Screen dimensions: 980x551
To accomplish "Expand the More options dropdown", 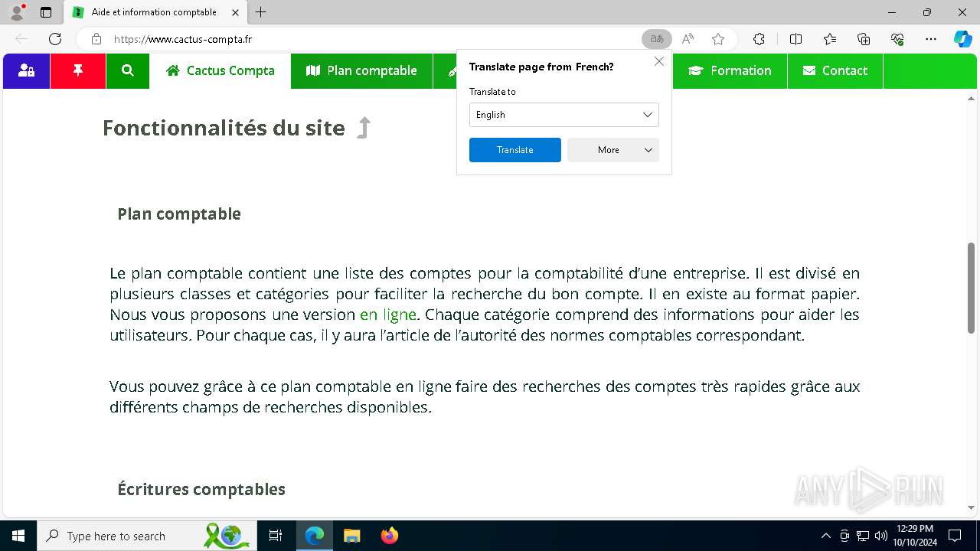I will [613, 150].
